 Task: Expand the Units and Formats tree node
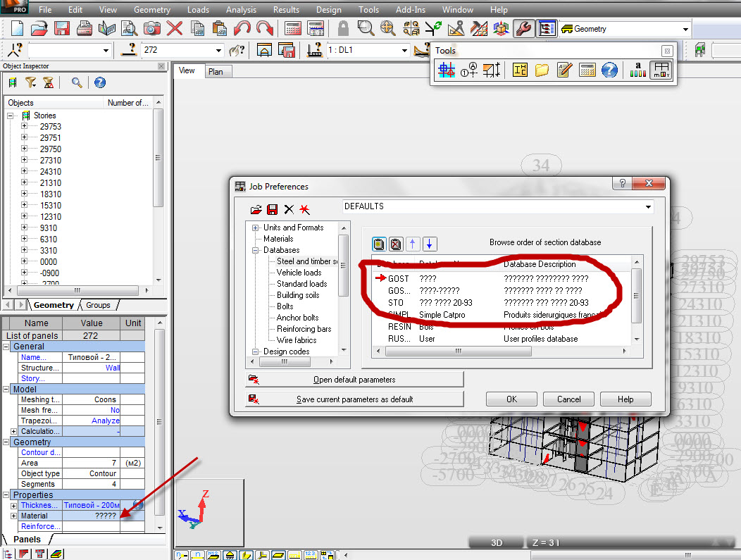tap(256, 228)
